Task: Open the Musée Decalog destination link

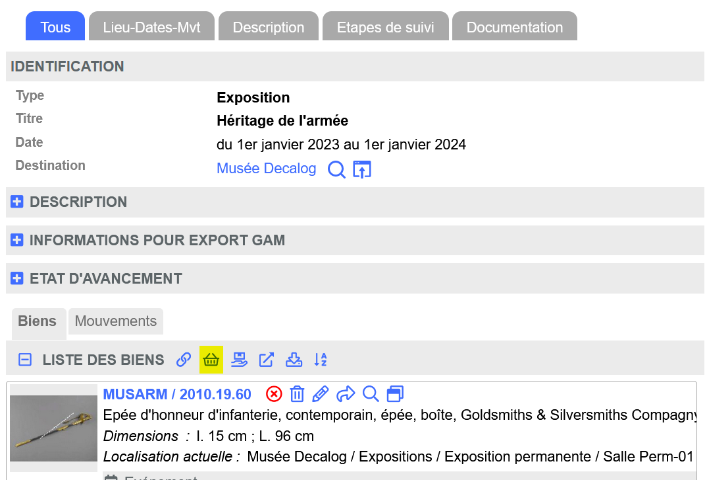Action: 266,169
